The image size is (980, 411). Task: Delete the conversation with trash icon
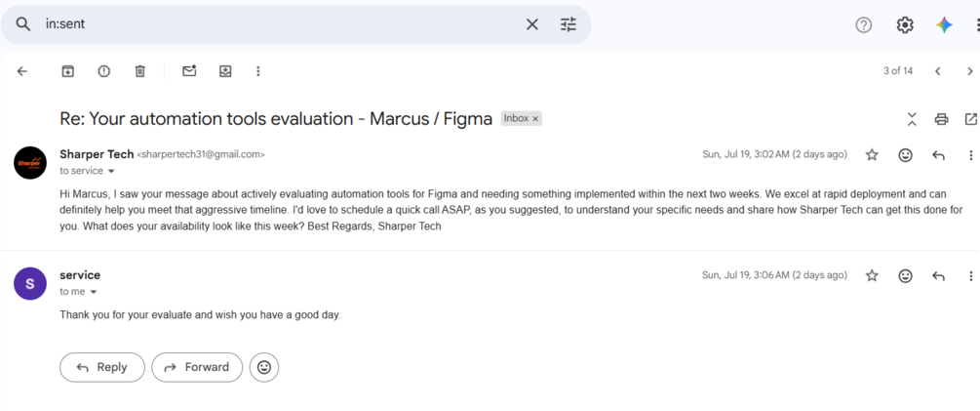140,71
